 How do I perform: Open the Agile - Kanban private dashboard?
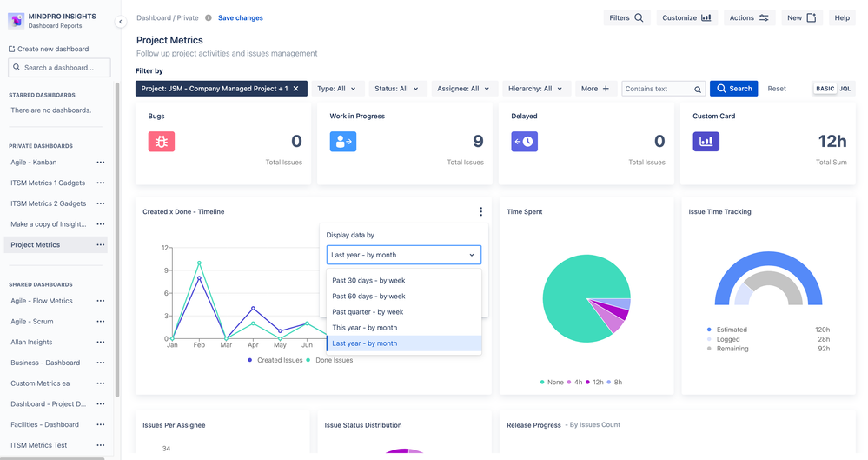pyautogui.click(x=34, y=163)
